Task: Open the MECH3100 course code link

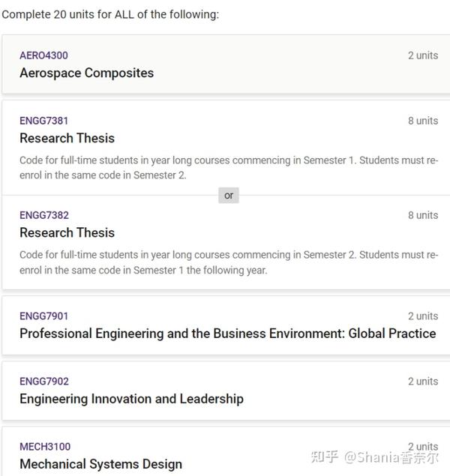Action: click(x=45, y=447)
